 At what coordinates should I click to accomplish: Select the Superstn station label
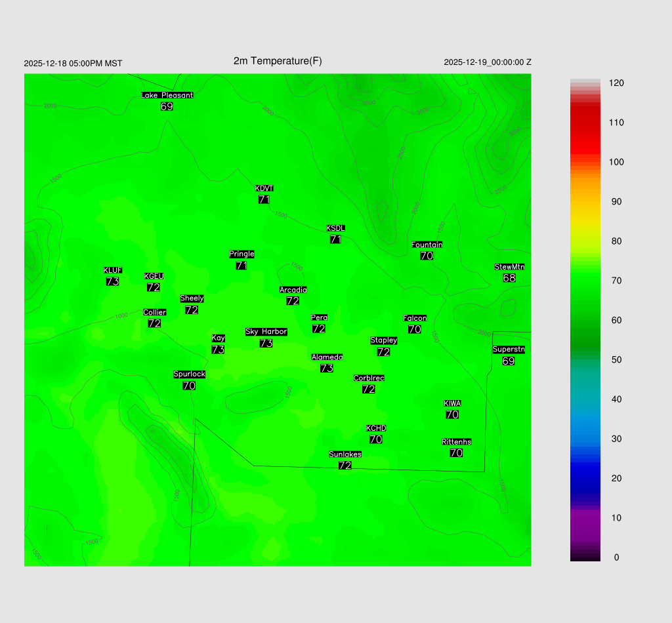(x=509, y=350)
